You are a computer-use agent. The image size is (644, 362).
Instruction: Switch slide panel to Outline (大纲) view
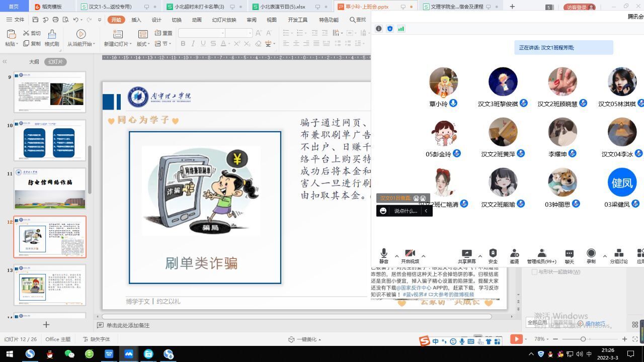click(34, 62)
